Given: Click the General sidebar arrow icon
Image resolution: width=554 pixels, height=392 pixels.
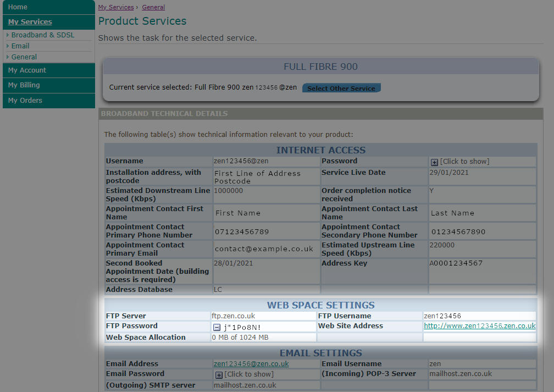Looking at the screenshot, I should tap(8, 57).
